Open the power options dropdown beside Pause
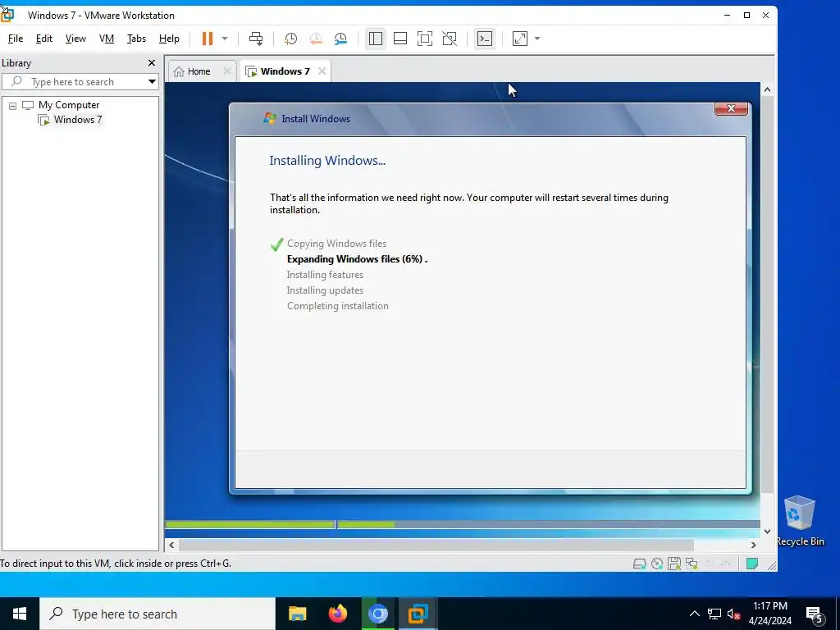This screenshot has height=630, width=840. [x=225, y=39]
